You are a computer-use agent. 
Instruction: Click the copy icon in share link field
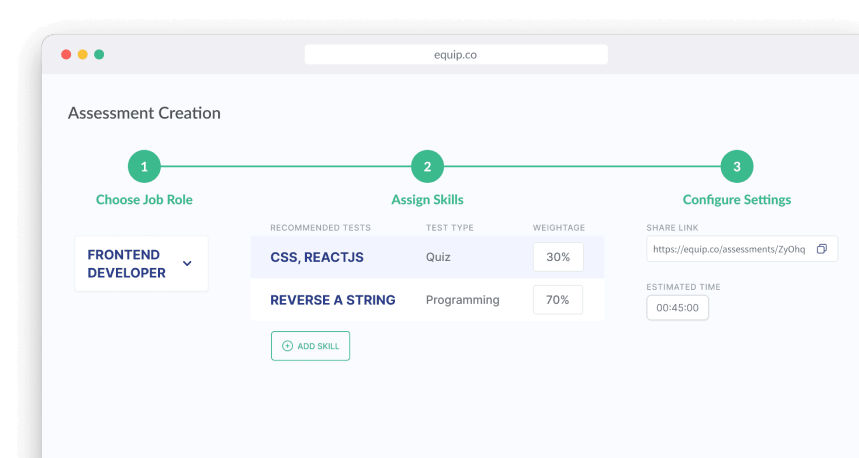(x=821, y=249)
